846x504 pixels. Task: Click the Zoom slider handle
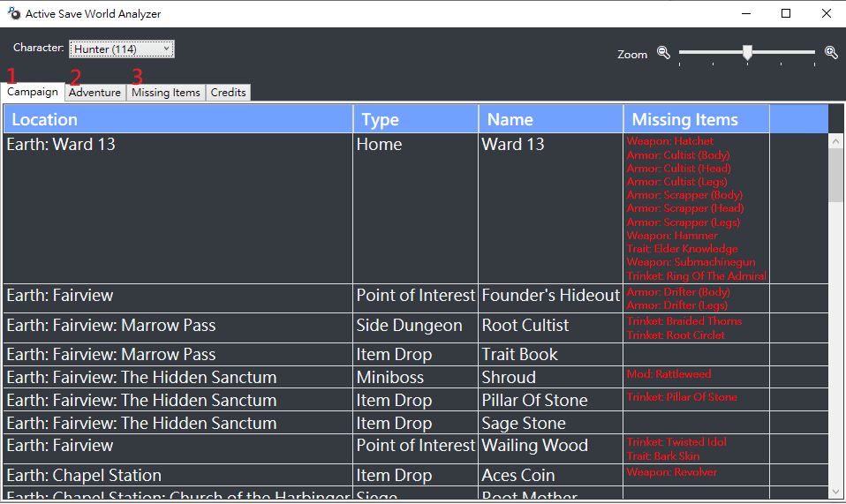pos(747,52)
